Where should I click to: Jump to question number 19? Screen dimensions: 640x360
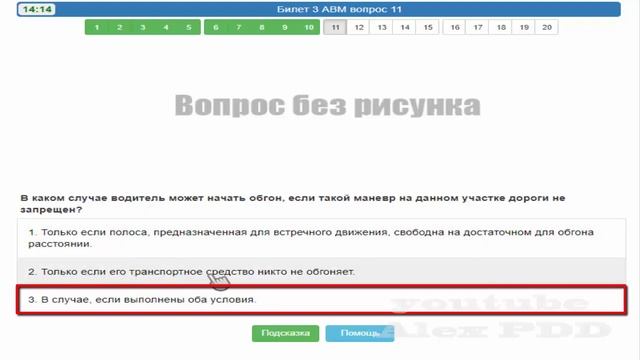(x=524, y=27)
